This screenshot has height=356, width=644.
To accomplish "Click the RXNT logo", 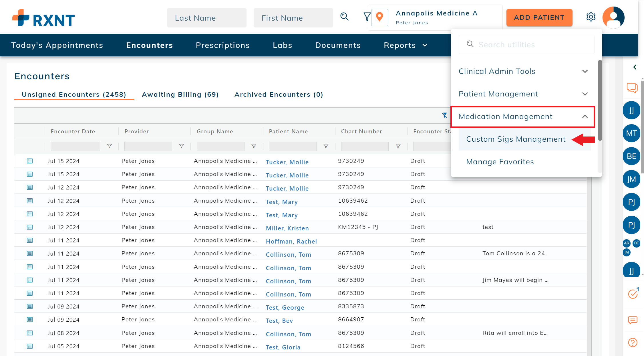I will coord(43,18).
